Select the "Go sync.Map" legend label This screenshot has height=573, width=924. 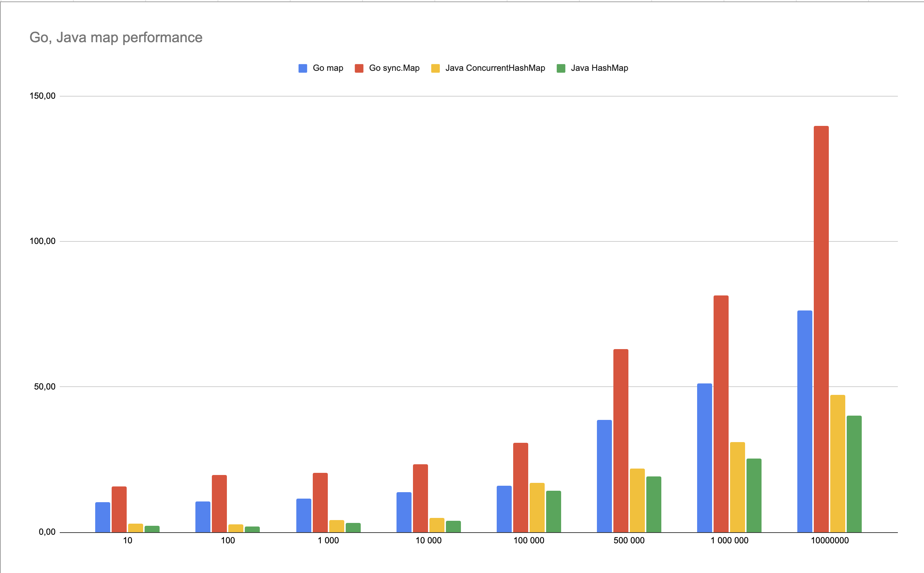[x=394, y=68]
